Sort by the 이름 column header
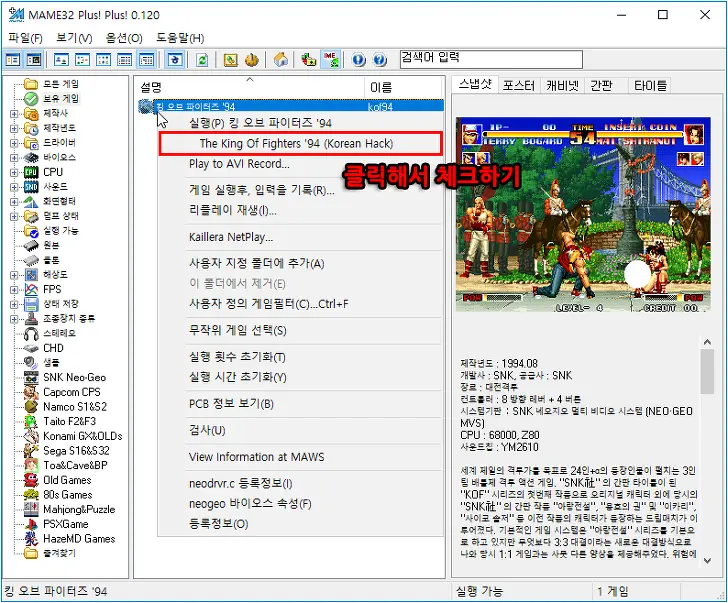 point(403,87)
